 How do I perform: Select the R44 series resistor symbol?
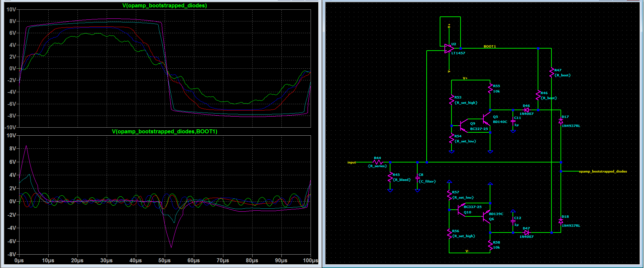click(x=378, y=162)
